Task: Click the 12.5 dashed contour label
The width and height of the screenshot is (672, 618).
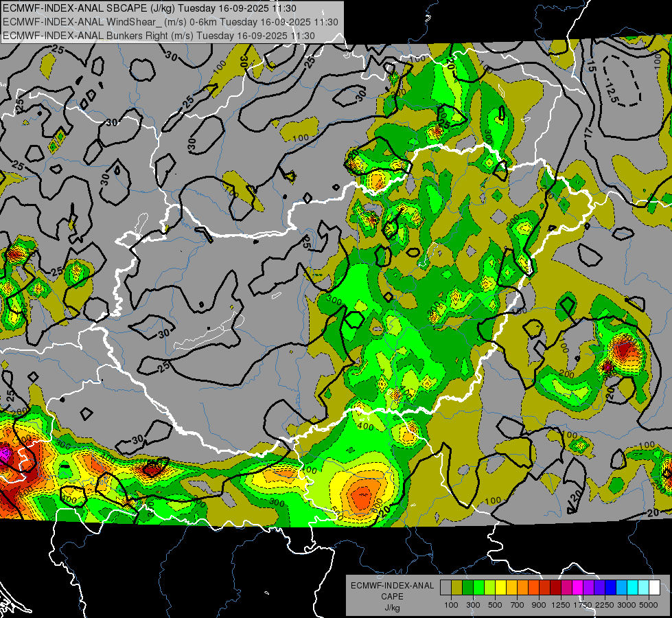Action: [x=613, y=92]
